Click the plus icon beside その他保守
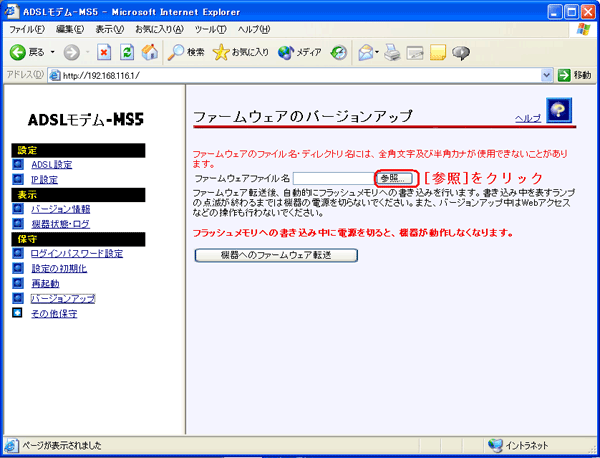600x458 pixels. [x=18, y=313]
